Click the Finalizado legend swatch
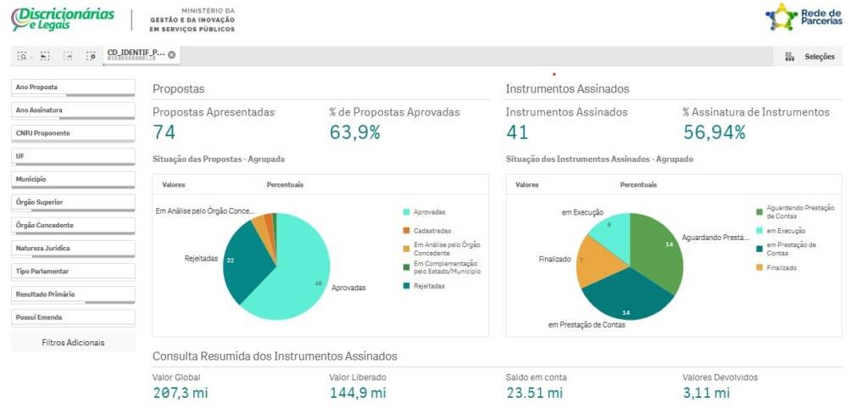 pyautogui.click(x=759, y=268)
